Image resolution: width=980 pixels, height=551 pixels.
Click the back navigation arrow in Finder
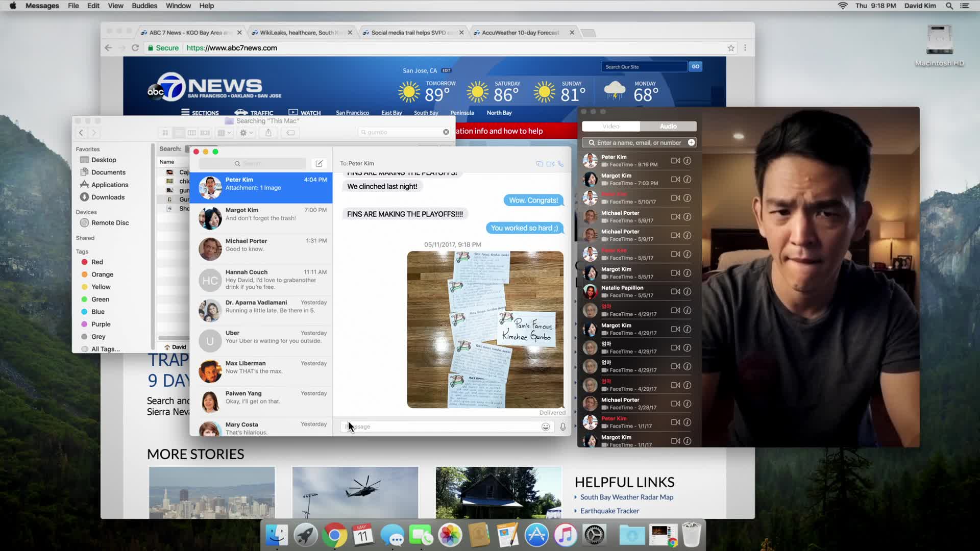(x=80, y=133)
